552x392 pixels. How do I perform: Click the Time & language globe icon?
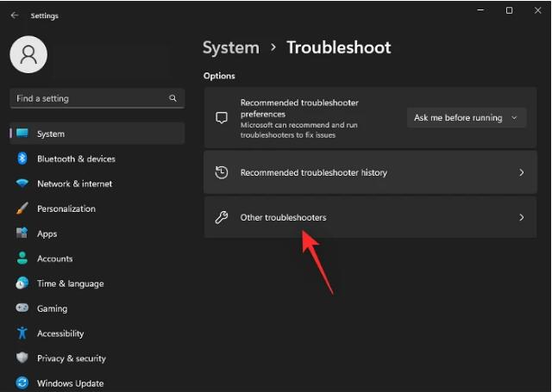tap(22, 283)
